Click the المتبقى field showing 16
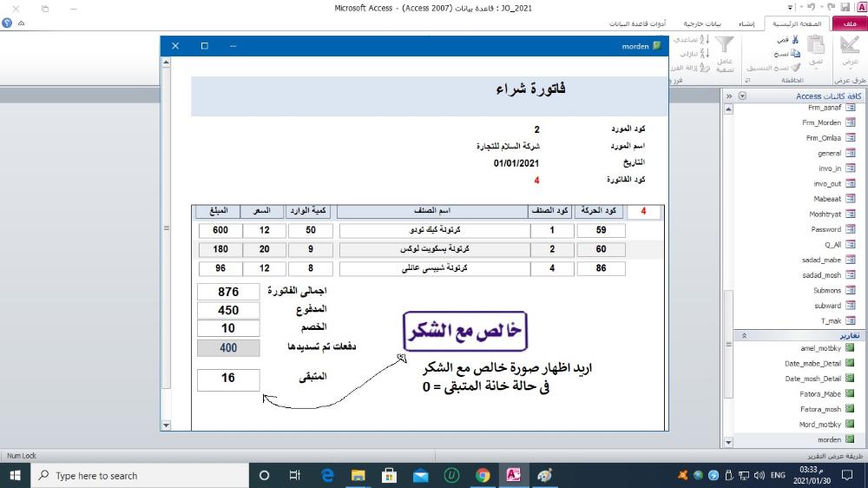868x488 pixels. [x=228, y=379]
